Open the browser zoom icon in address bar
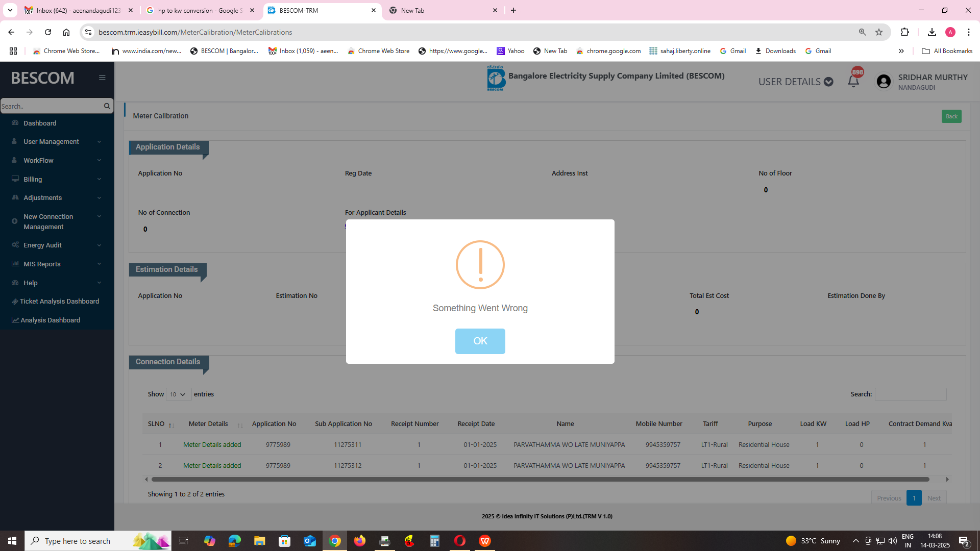Image resolution: width=980 pixels, height=551 pixels. click(x=863, y=32)
